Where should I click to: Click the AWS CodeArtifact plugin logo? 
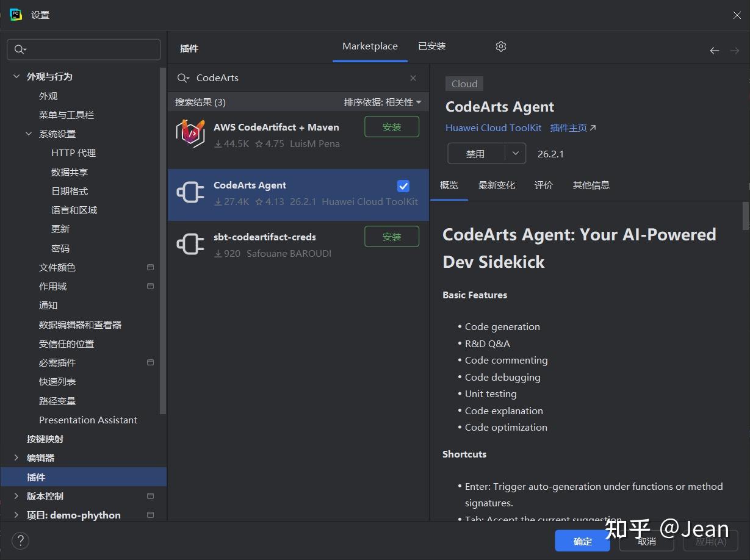point(190,133)
